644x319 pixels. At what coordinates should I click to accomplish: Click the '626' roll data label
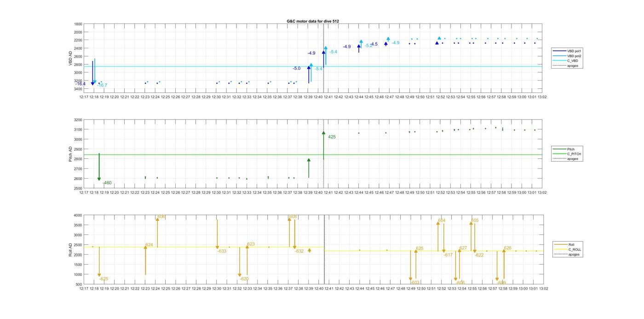tap(507, 248)
